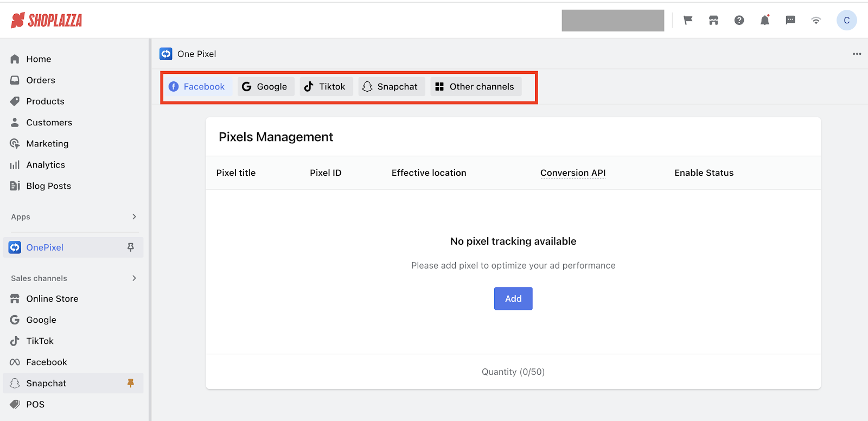Viewport: 868px width, 421px height.
Task: Click the Pixel title column header
Action: tap(236, 173)
